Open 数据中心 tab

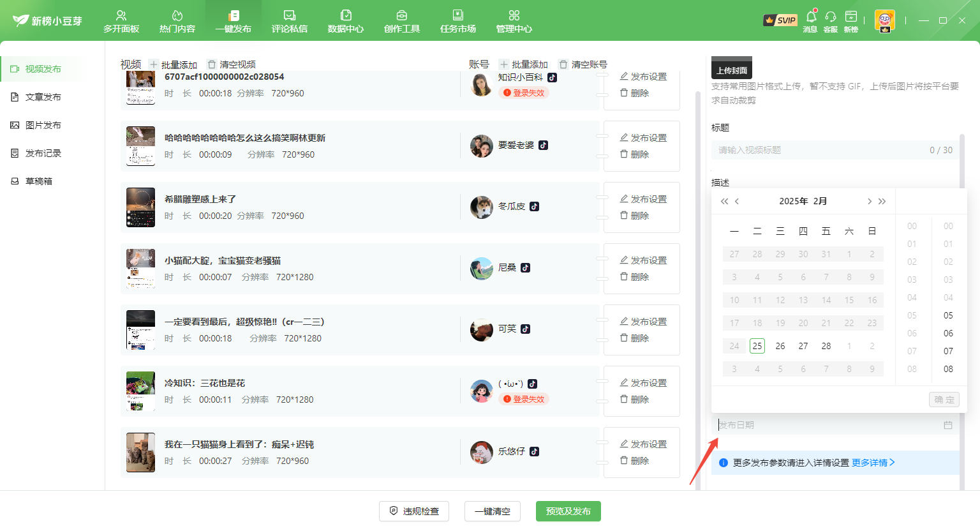tap(346, 21)
